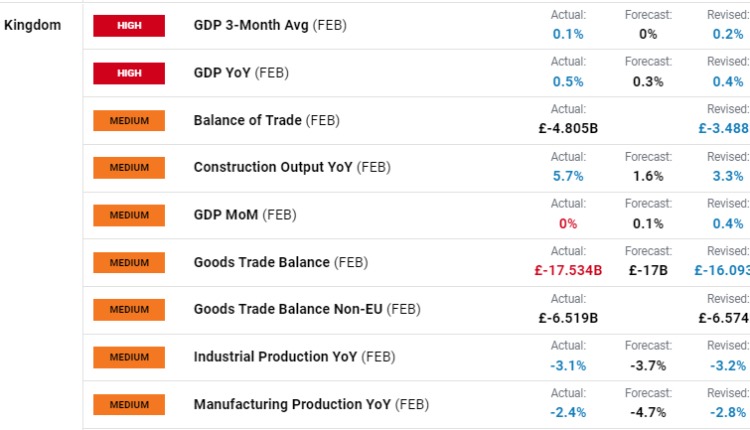This screenshot has height=430, width=750.
Task: Click the MEDIUM badge beside Balance of Trade
Action: (x=129, y=121)
